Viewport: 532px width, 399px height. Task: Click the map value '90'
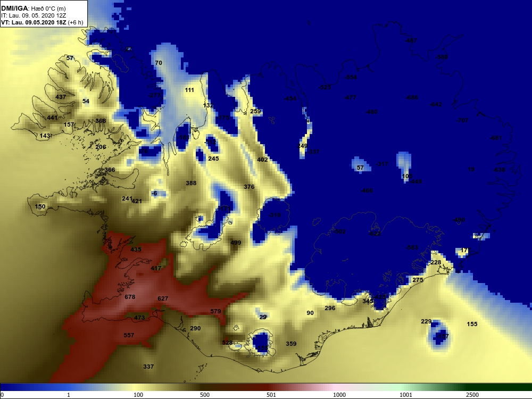click(310, 313)
